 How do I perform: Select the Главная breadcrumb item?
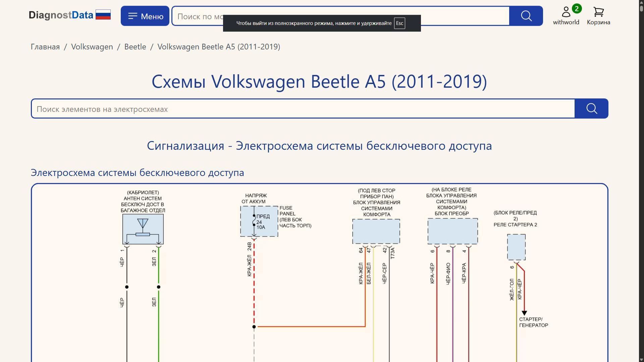44,47
